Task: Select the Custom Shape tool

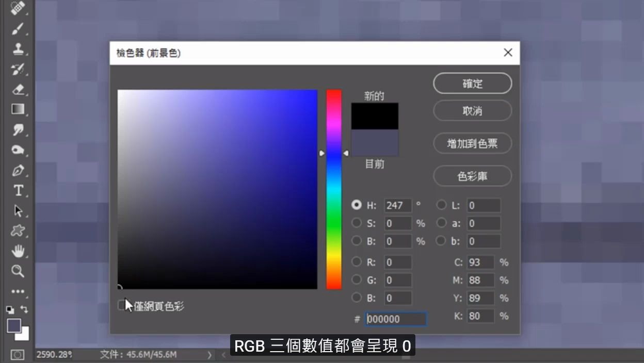Action: (17, 231)
